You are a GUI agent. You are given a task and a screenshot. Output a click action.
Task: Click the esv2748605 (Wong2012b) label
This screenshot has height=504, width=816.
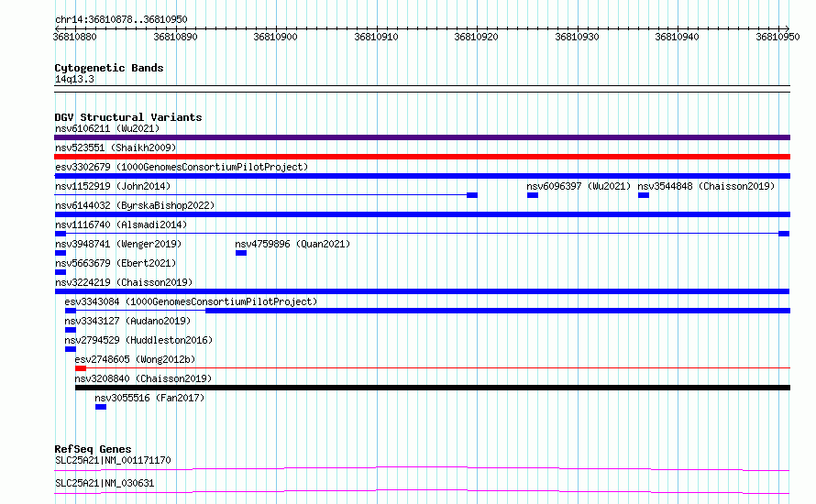pos(136,359)
